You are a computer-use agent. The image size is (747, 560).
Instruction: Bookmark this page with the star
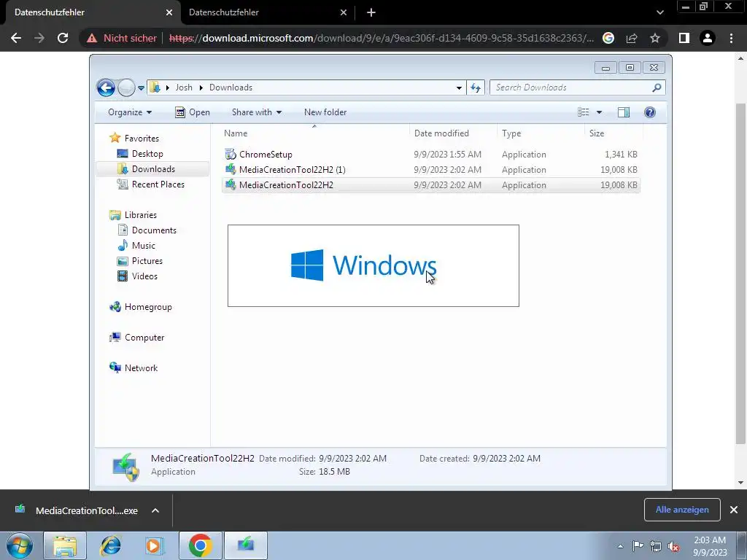tap(655, 38)
